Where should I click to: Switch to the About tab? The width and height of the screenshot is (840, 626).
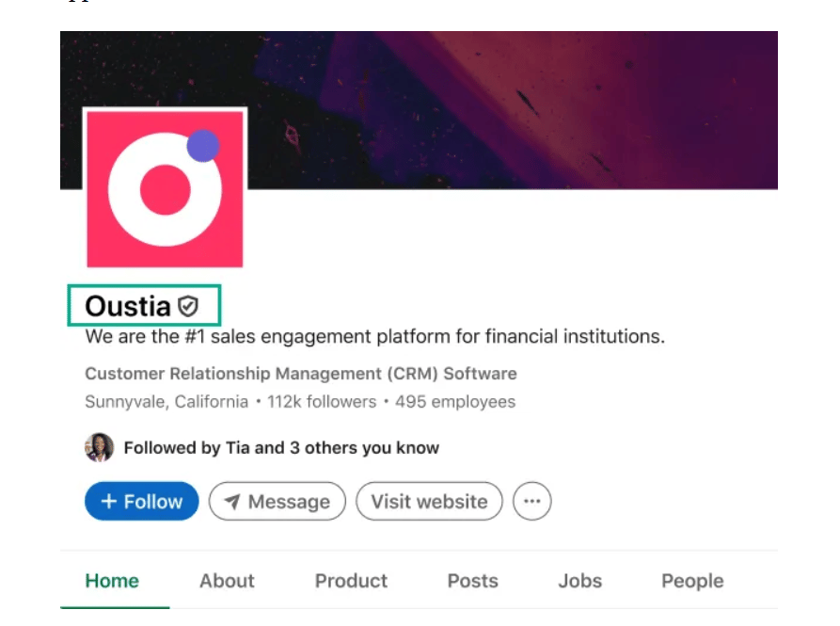click(227, 581)
